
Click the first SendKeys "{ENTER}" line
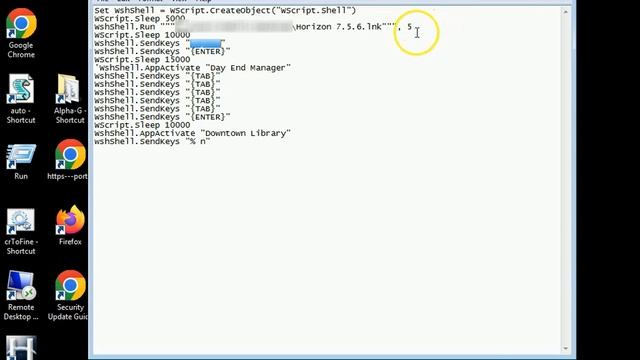162,51
